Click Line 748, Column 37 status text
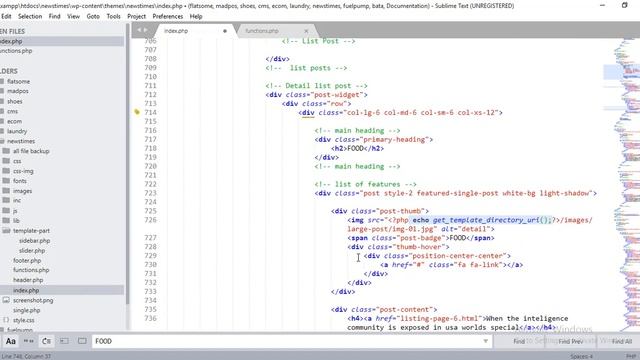Viewport: 640px width, 360px height. [x=26, y=356]
